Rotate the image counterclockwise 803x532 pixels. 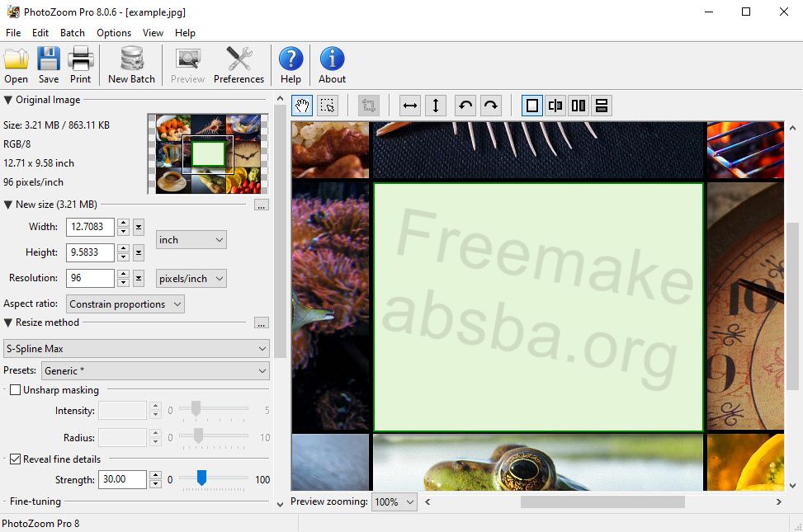coord(465,106)
